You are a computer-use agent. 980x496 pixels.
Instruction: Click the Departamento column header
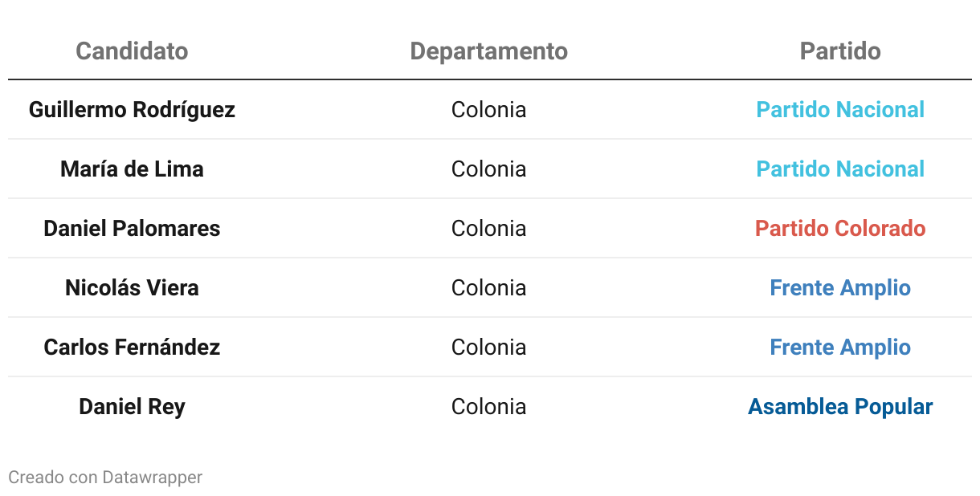488,51
